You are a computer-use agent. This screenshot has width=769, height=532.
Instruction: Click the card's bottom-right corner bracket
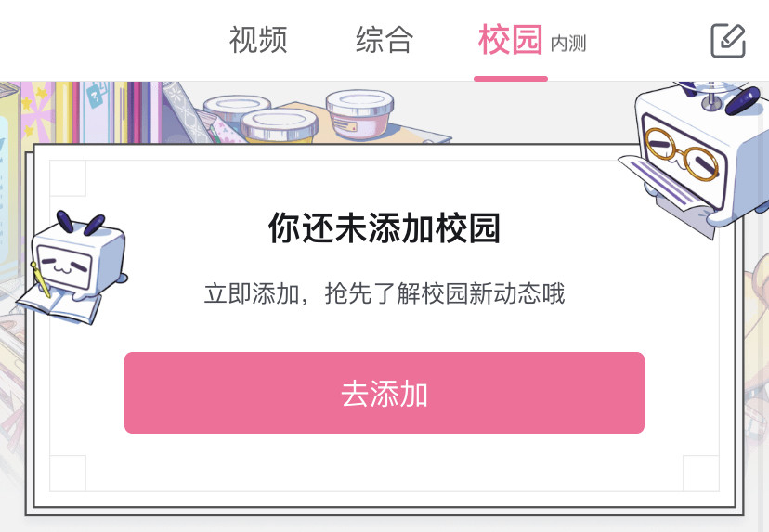coord(701,474)
